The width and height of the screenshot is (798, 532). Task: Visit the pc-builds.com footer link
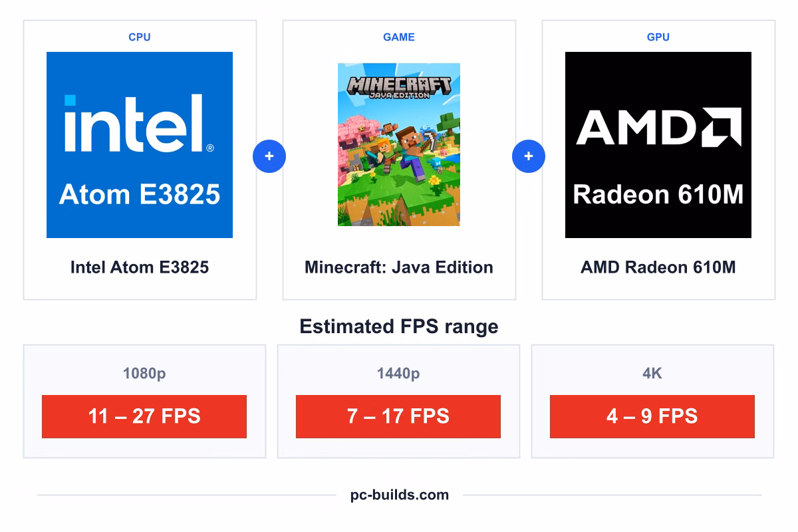pyautogui.click(x=400, y=495)
